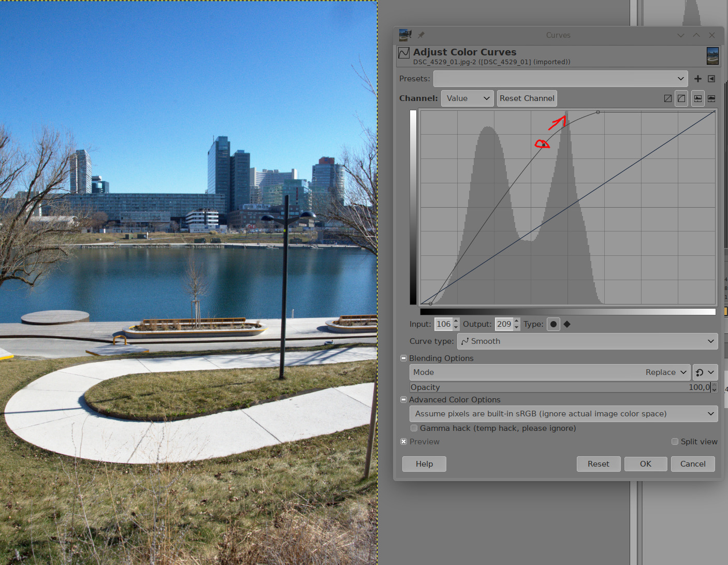Click the "DSC_4529_01.jpg-2" file name text
This screenshot has height=565, width=728.
[444, 62]
